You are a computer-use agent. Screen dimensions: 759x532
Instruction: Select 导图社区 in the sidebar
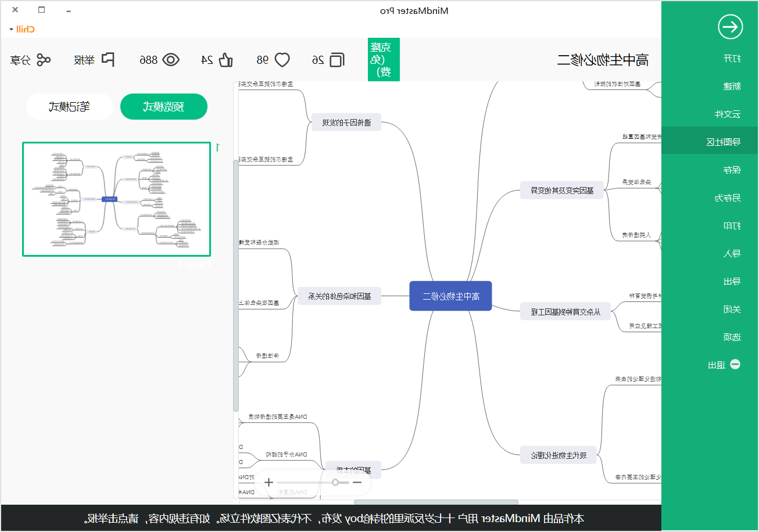coord(710,141)
